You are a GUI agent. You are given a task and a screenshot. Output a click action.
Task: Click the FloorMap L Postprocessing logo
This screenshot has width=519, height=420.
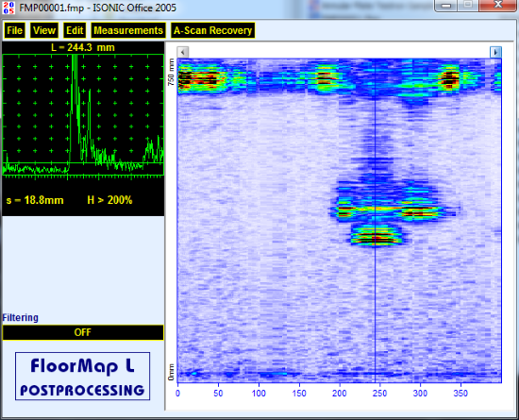tap(82, 377)
